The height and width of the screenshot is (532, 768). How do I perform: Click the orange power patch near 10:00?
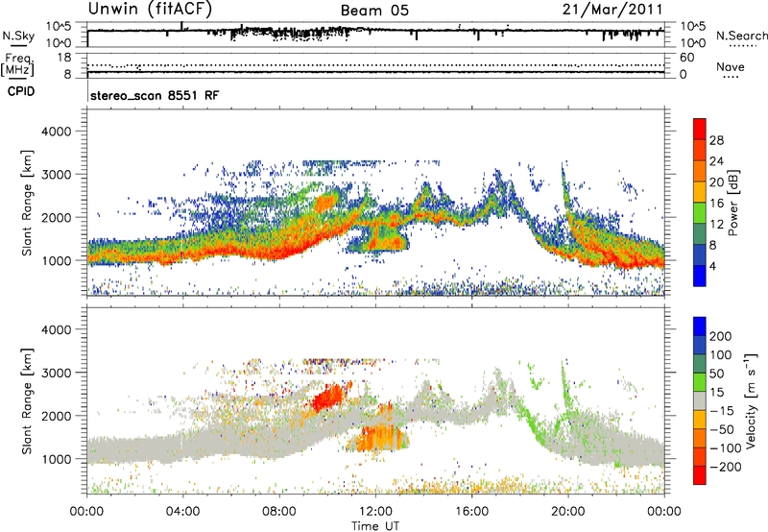coord(325,202)
